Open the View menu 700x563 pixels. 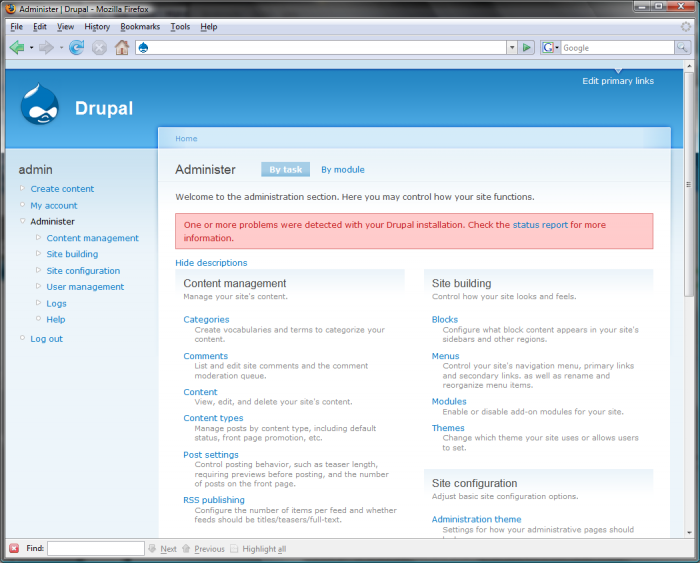(x=65, y=27)
